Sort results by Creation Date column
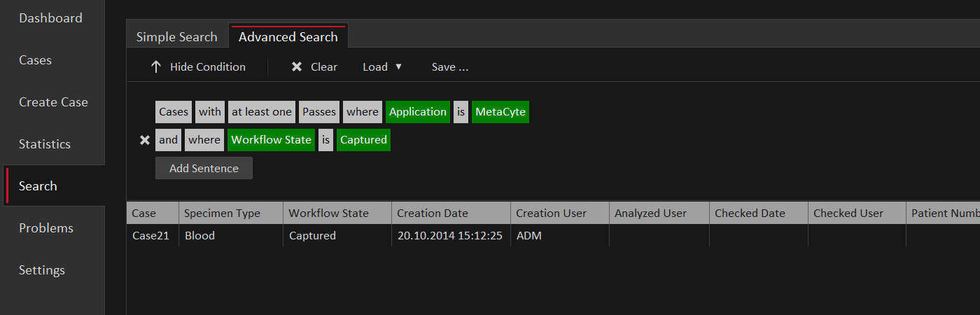The width and height of the screenshot is (980, 315). (433, 213)
